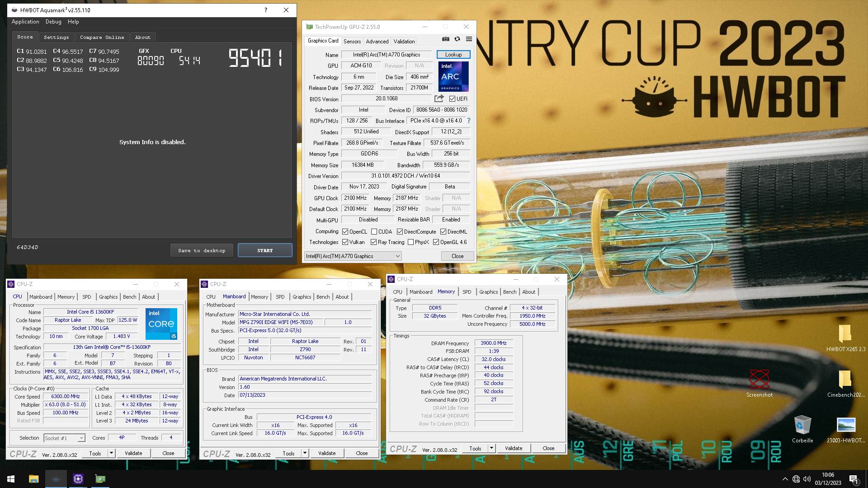The image size is (868, 488).
Task: Open Graphics tab in Mainboard CPU-Z window
Action: click(302, 297)
